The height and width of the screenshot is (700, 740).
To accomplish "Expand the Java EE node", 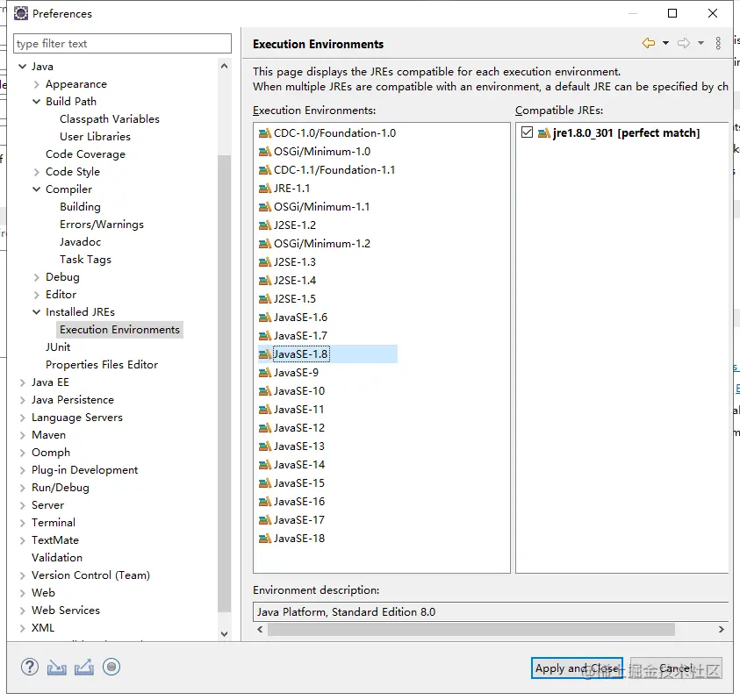I will point(22,382).
